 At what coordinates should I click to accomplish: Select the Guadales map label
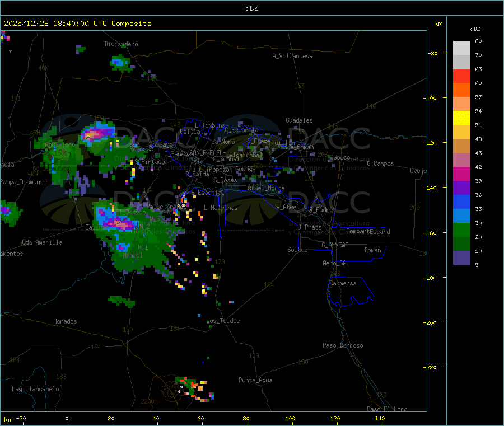click(299, 120)
